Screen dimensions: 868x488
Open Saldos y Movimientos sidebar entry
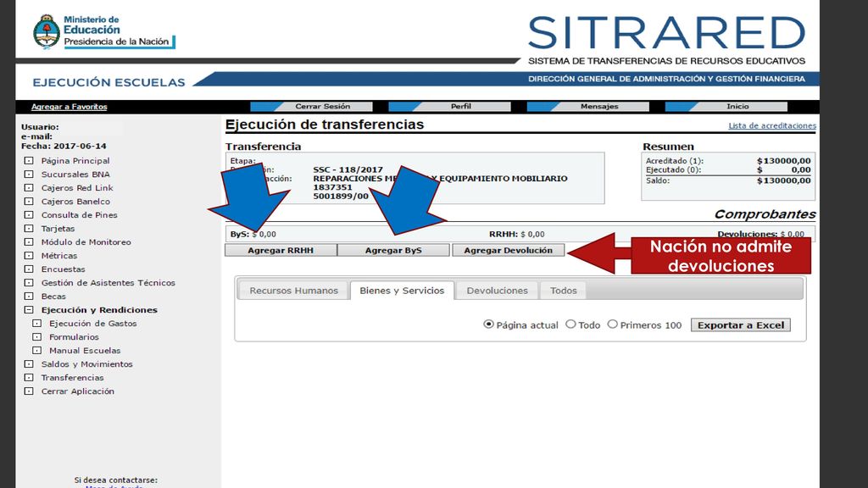[87, 364]
